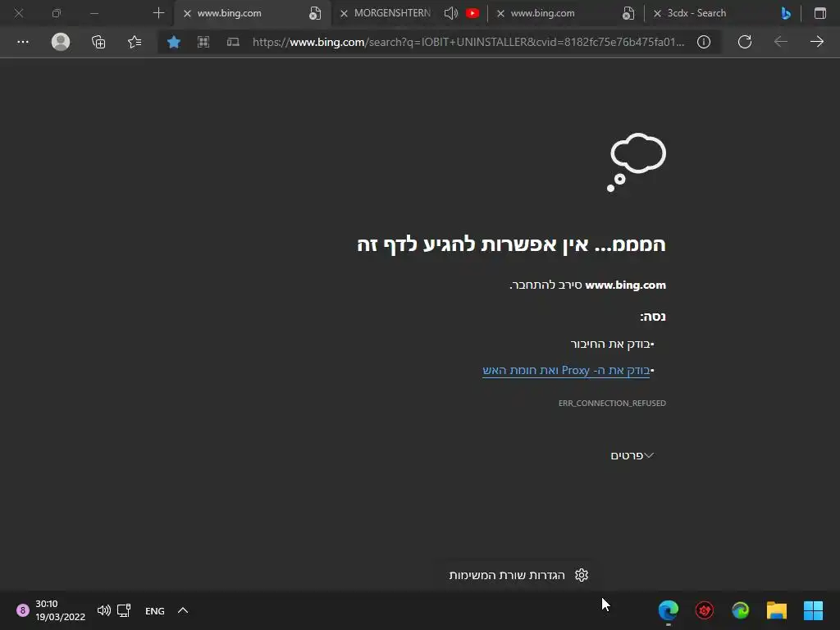Open File Explorer from taskbar
Viewport: 840px width, 630px height.
click(x=777, y=610)
